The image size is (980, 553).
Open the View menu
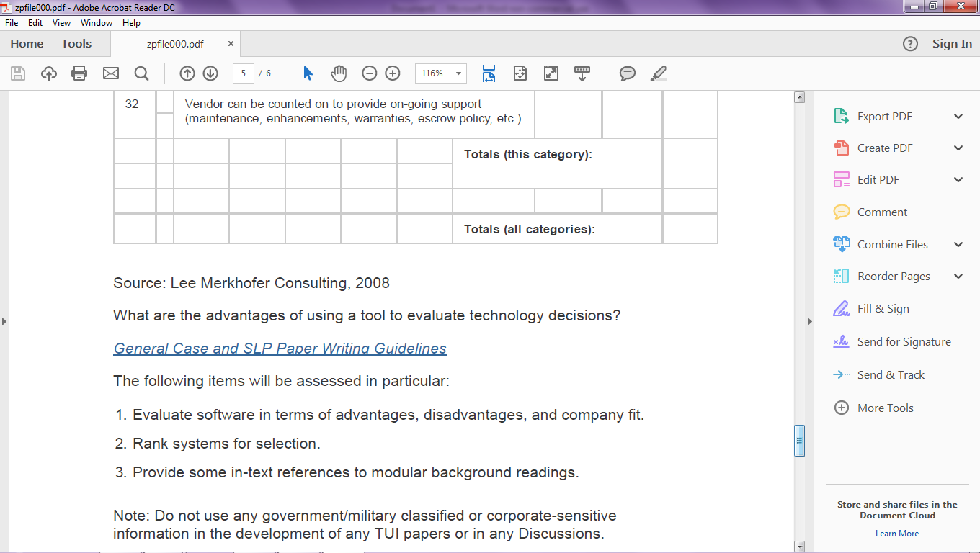(61, 23)
